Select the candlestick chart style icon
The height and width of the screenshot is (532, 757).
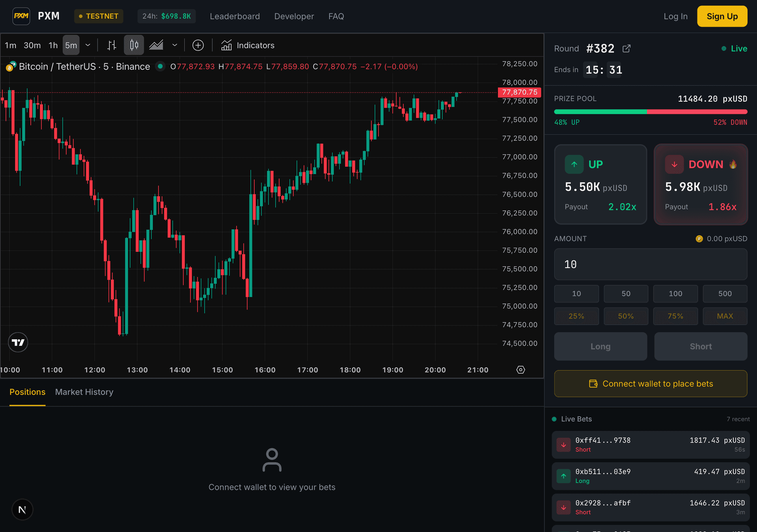(134, 45)
